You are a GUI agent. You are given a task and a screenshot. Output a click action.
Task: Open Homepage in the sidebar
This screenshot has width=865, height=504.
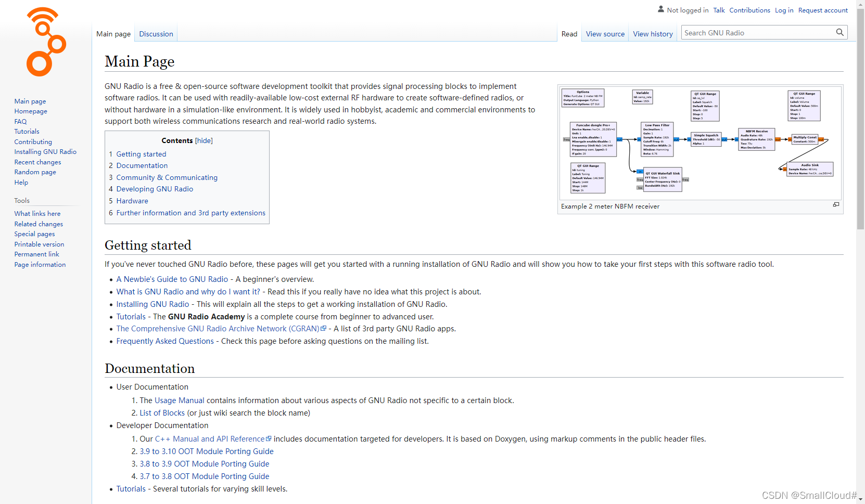pos(31,111)
